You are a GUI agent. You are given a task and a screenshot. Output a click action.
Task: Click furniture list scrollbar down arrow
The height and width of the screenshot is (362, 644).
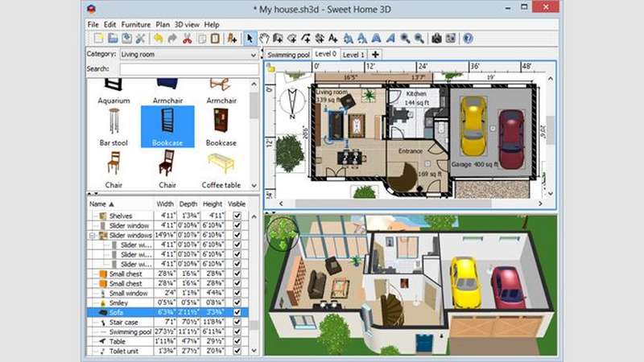point(254,351)
